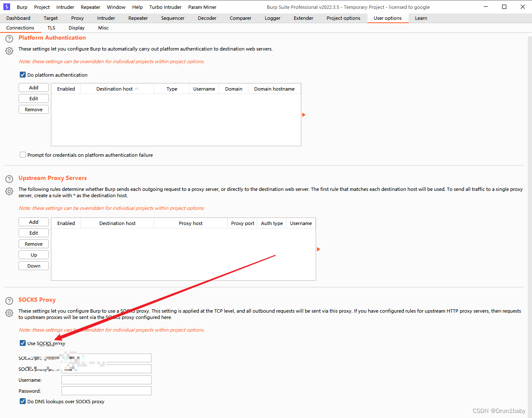
Task: Remove platform authentication entry
Action: (x=34, y=110)
